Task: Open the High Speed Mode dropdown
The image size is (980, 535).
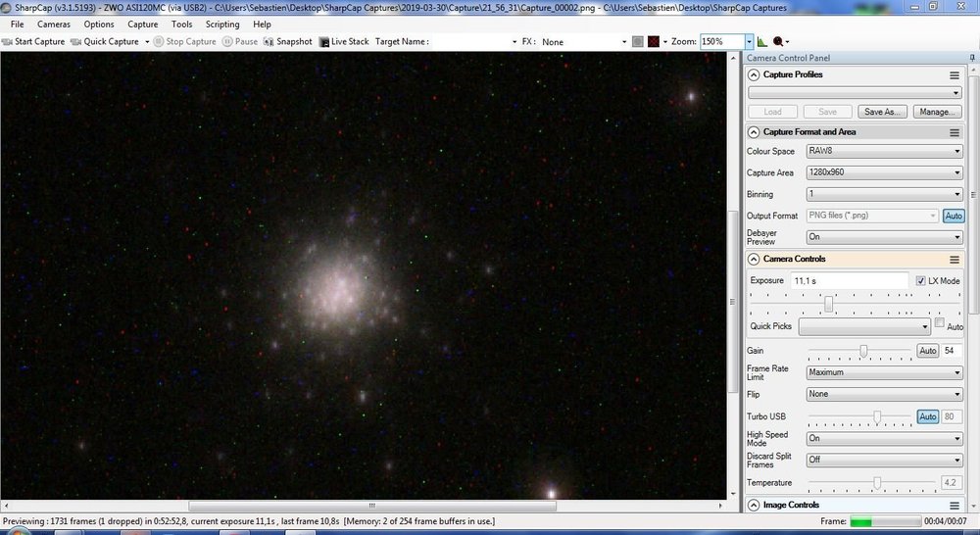Action: click(884, 439)
